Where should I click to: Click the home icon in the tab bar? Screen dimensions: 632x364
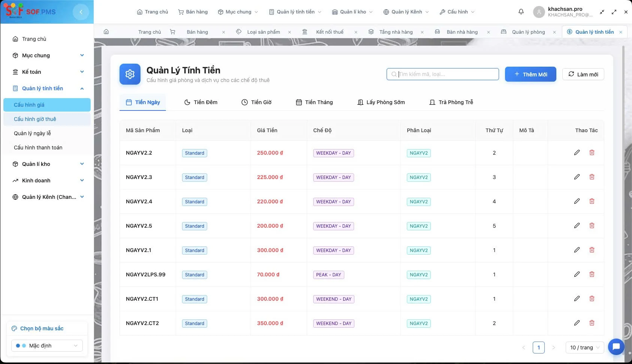click(106, 32)
